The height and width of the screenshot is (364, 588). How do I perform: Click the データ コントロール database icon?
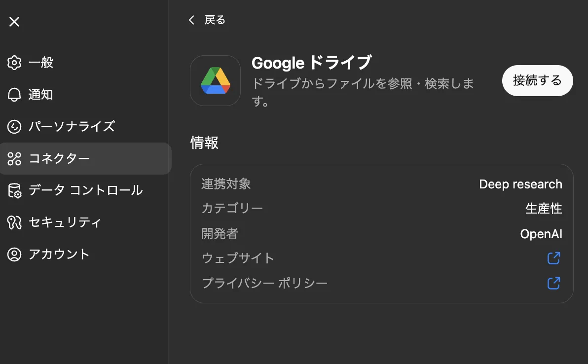pos(14,190)
